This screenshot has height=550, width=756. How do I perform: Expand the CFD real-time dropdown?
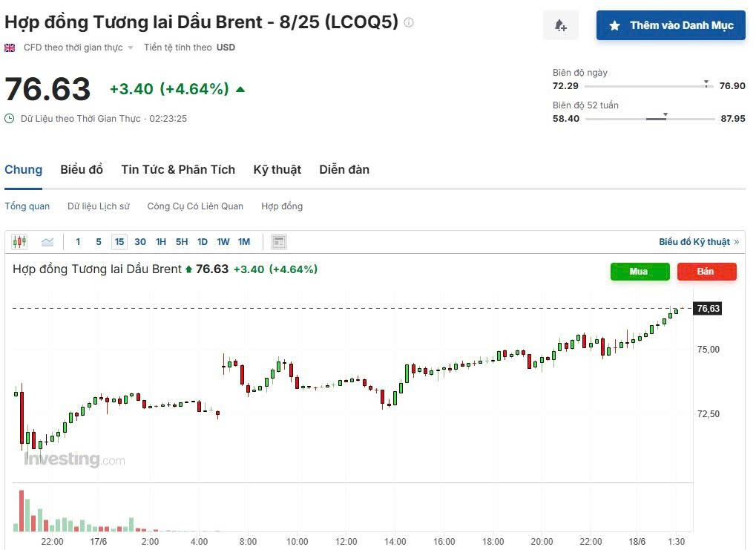tap(131, 48)
